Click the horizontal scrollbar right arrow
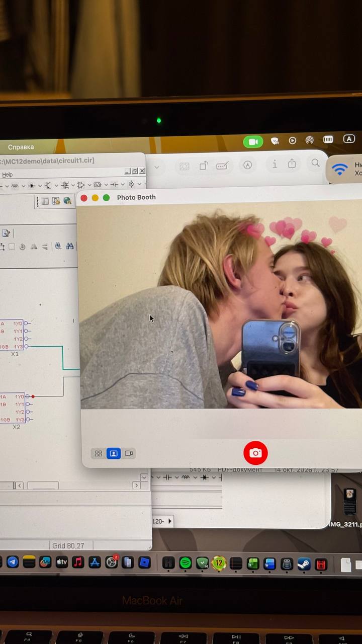Screen dimensions: 362x644 pos(136,486)
